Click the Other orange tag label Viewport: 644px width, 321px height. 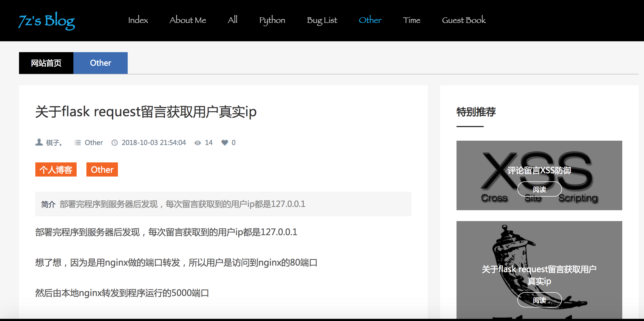pos(102,169)
